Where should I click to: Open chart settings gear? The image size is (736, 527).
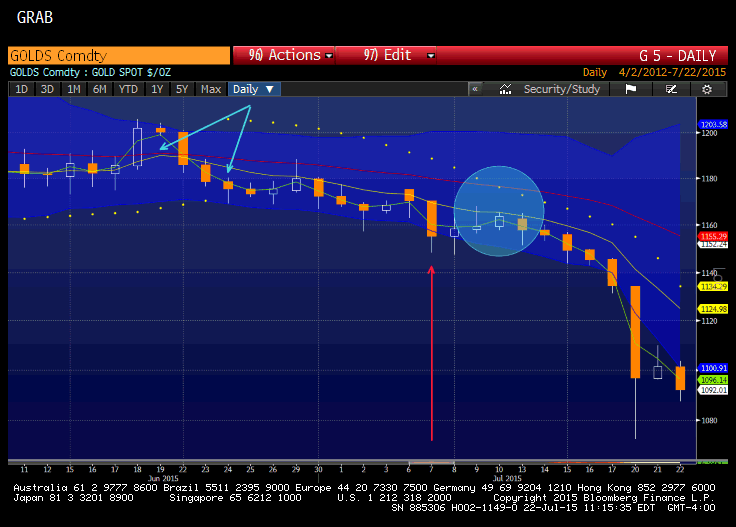click(x=707, y=89)
